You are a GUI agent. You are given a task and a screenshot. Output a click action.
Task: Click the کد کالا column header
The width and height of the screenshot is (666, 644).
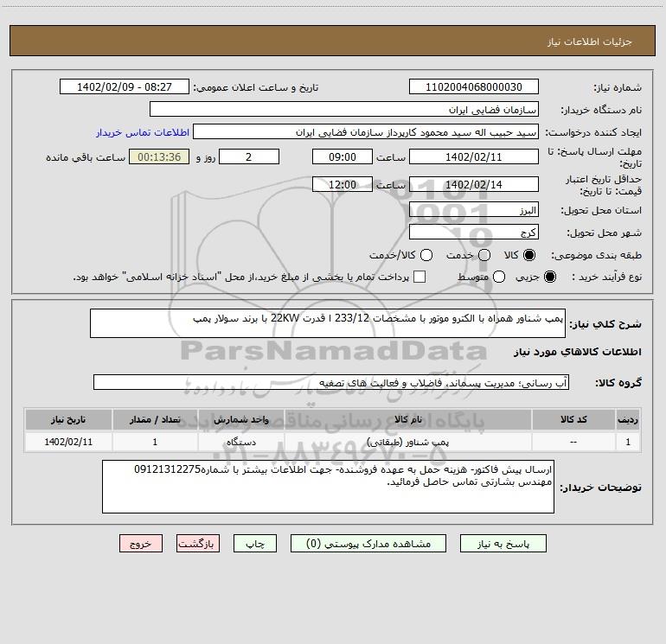click(x=573, y=419)
